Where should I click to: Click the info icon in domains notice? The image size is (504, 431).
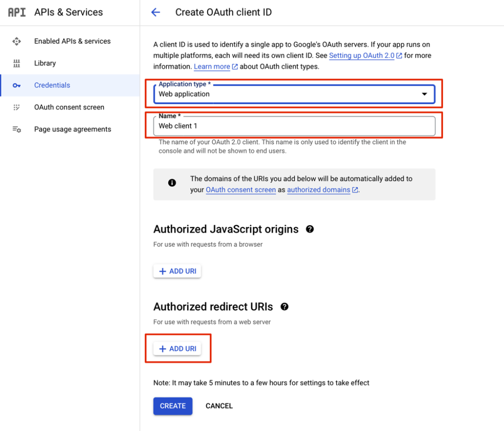click(x=172, y=183)
